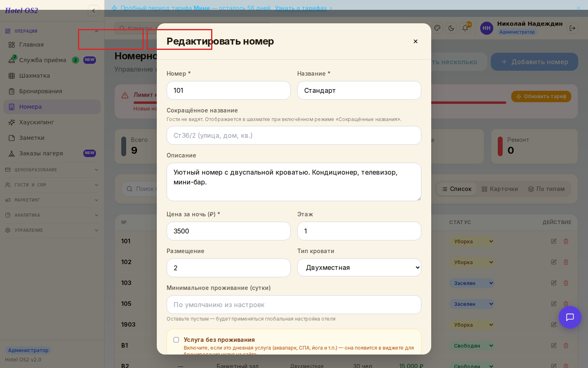The height and width of the screenshot is (368, 588).
Task: Switch to Карточки view
Action: [x=500, y=189]
